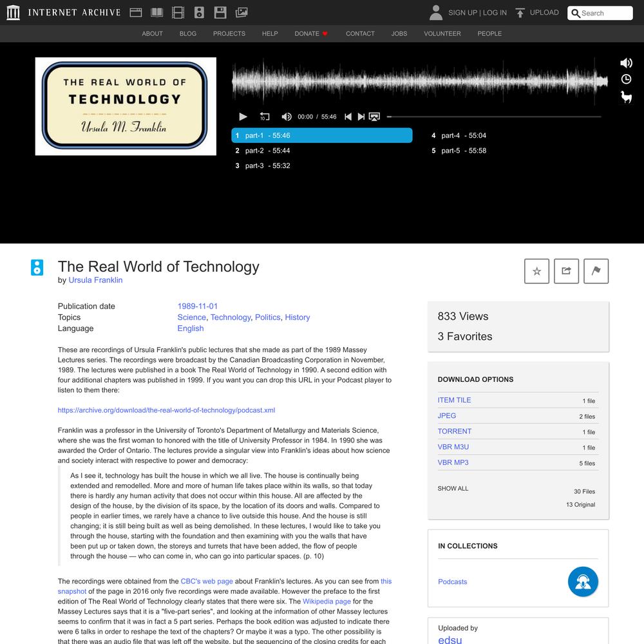The width and height of the screenshot is (644, 644).
Task: Open the Software floppy disk icon
Action: click(220, 13)
